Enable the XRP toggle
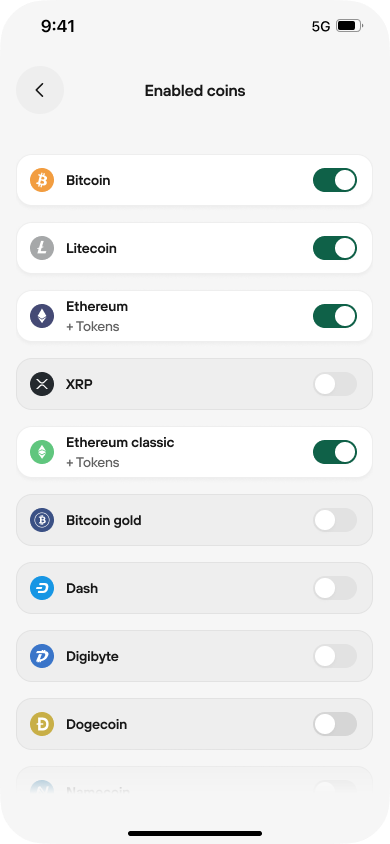The height and width of the screenshot is (844, 390). 335,384
